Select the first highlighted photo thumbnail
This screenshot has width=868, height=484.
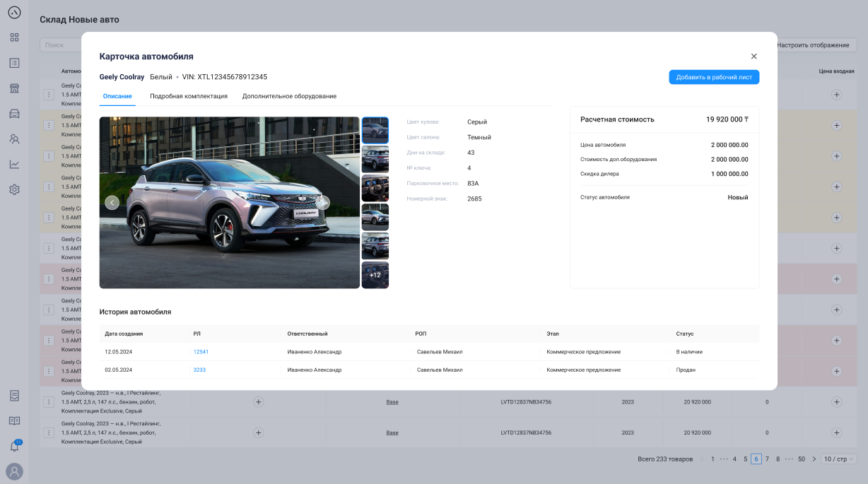point(375,130)
